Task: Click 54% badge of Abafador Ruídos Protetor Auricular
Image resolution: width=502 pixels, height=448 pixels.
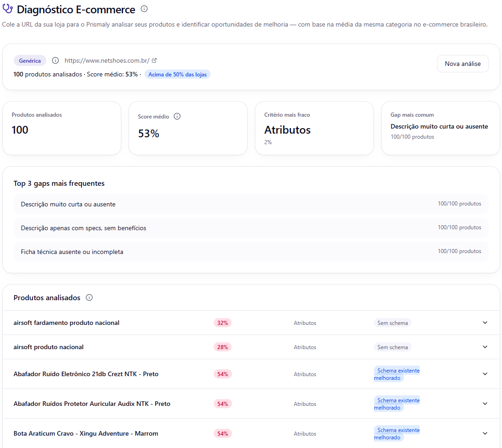Action: pos(222,404)
